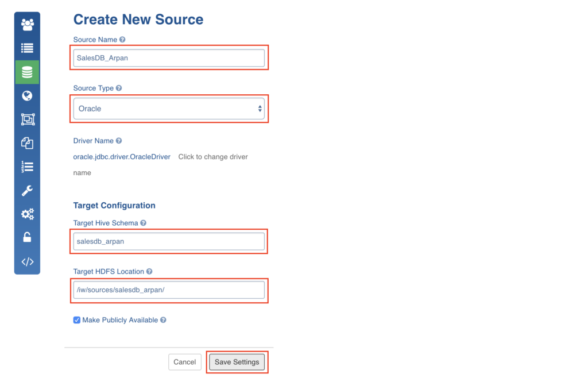Click the Create New Source title

(x=138, y=20)
